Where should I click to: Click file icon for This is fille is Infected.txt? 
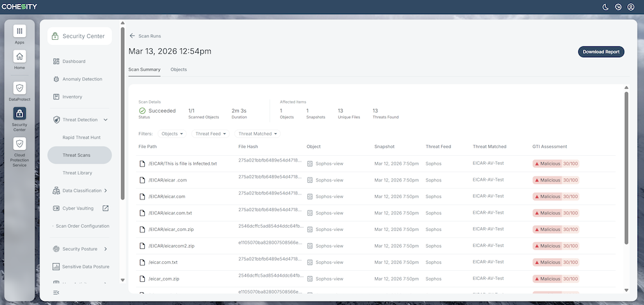click(x=142, y=163)
